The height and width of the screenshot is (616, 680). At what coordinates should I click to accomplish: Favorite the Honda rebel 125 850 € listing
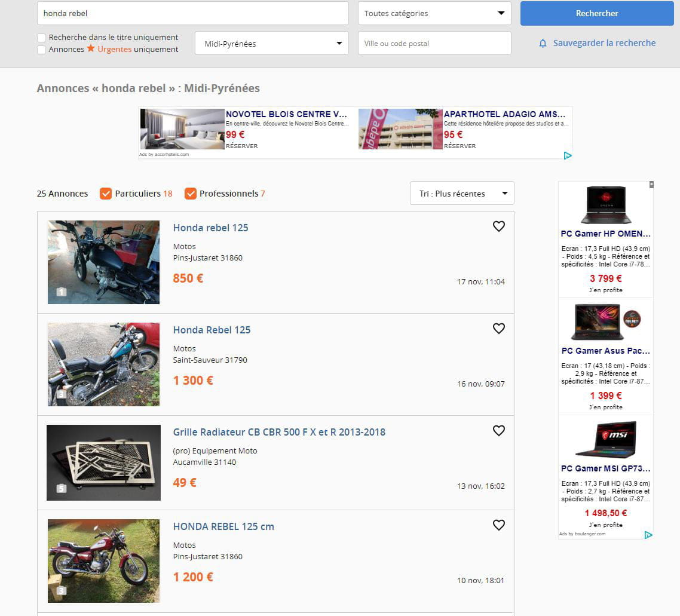pos(499,226)
